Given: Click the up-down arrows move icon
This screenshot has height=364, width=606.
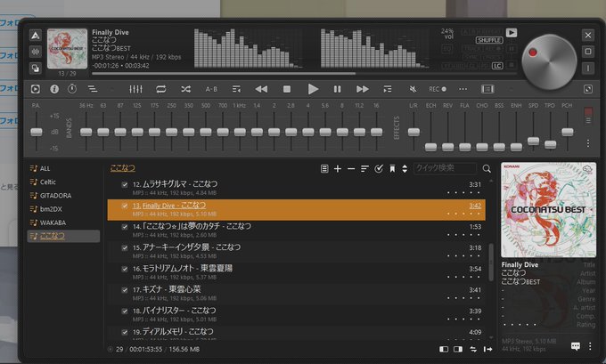Looking at the screenshot, I should click(405, 169).
